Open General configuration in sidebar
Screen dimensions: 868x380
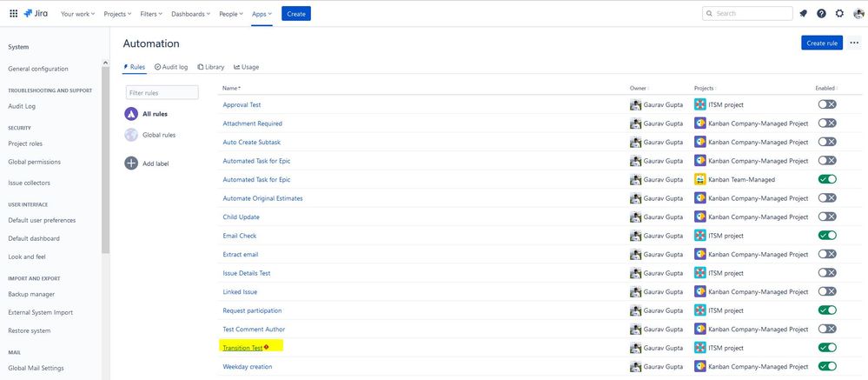pyautogui.click(x=38, y=69)
